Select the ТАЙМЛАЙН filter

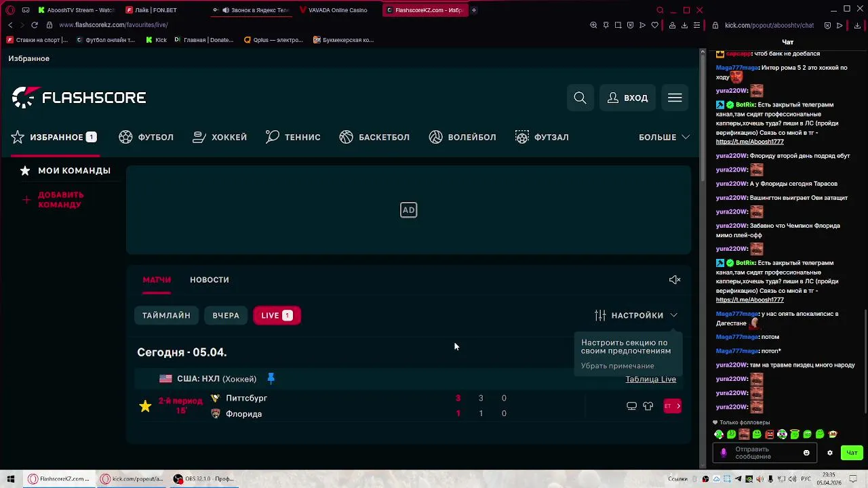(x=166, y=315)
